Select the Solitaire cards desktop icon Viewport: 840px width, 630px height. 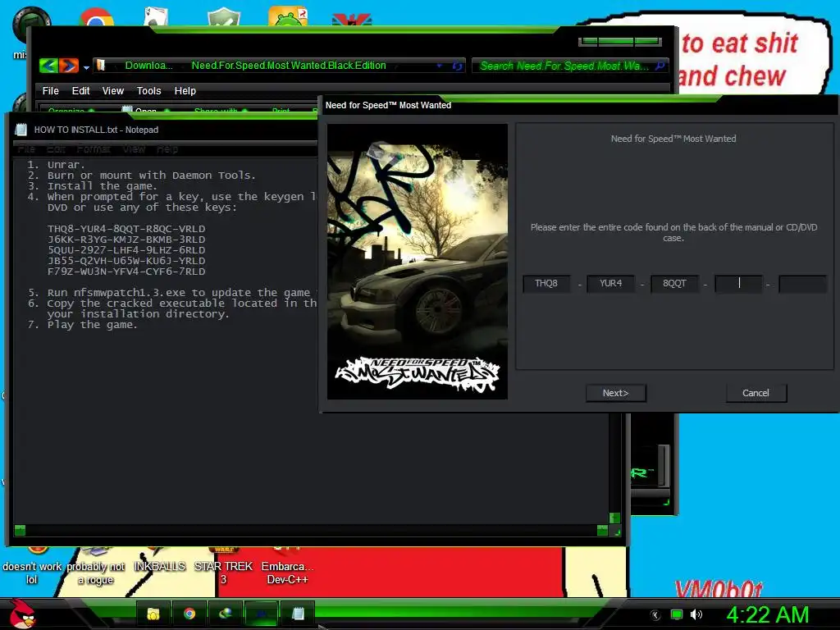(157, 16)
